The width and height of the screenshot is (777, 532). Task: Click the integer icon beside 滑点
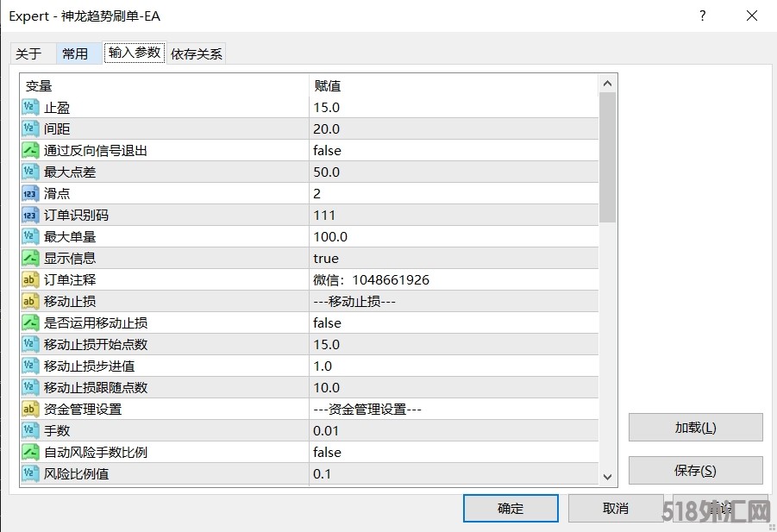tap(30, 194)
